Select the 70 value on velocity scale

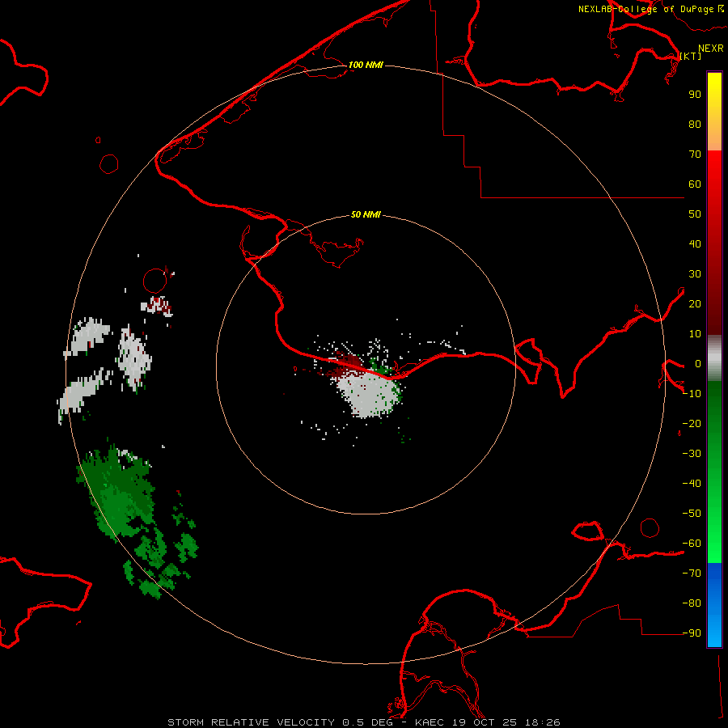(x=695, y=154)
